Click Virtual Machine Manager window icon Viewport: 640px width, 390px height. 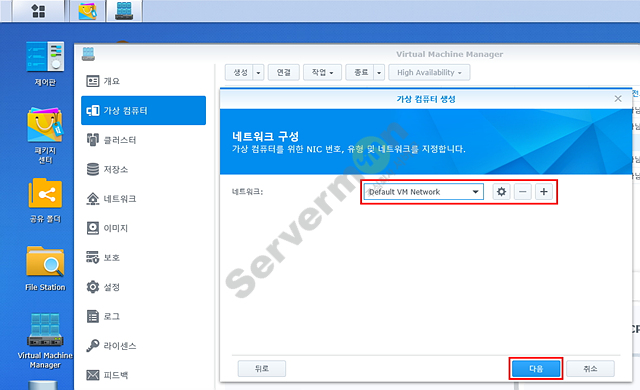88,54
